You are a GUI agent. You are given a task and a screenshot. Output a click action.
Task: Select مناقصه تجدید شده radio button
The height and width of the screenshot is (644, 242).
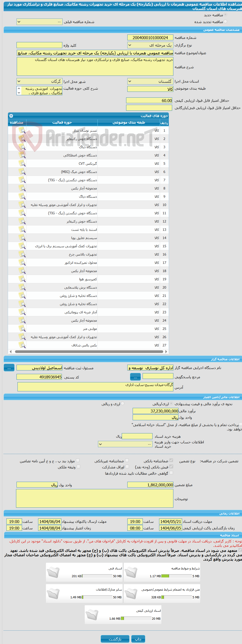[225, 22]
